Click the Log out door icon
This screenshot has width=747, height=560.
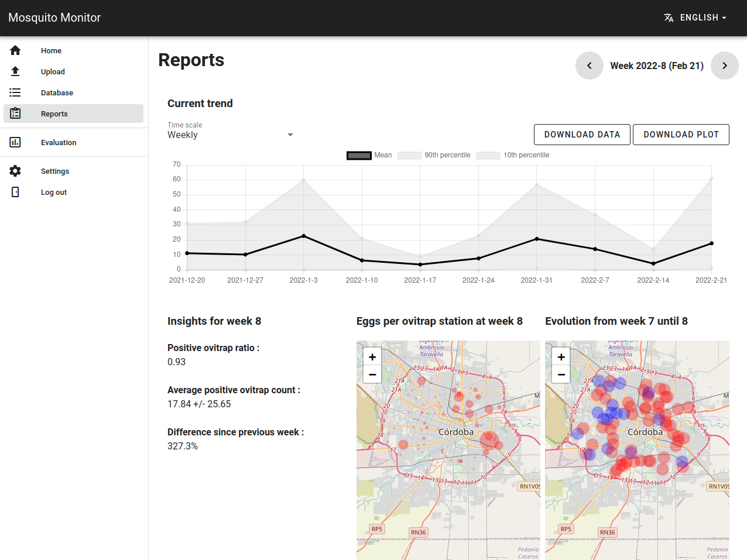(15, 193)
